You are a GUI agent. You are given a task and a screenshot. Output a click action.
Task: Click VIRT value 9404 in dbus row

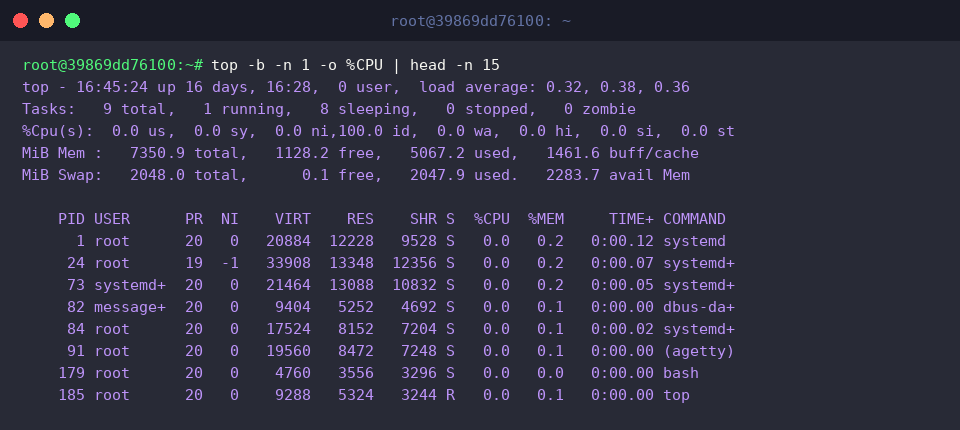click(x=293, y=307)
